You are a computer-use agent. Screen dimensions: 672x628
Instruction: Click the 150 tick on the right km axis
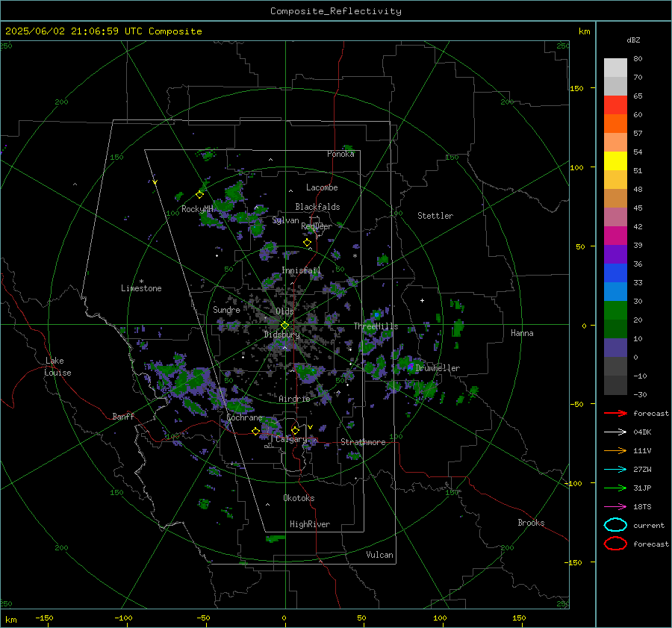click(576, 88)
